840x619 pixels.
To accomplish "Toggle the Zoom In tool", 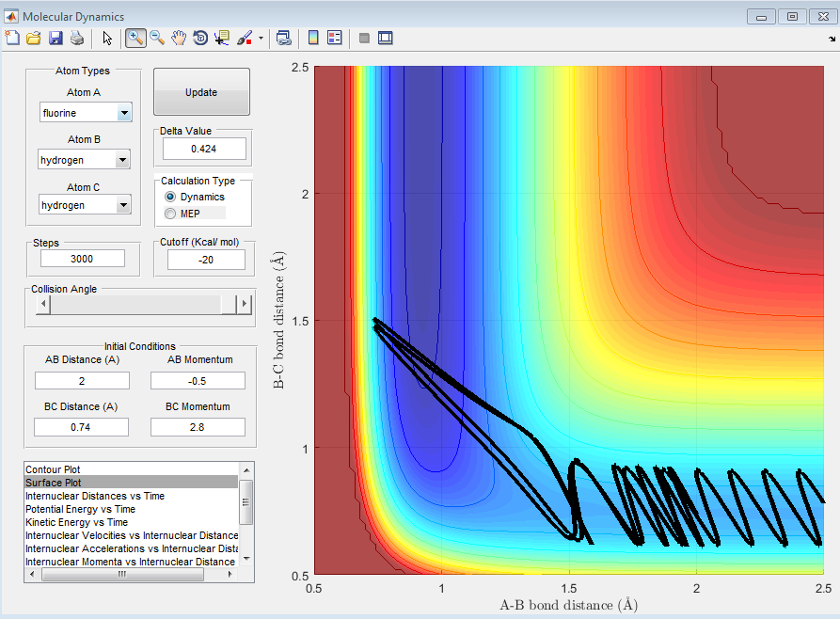I will 135,38.
